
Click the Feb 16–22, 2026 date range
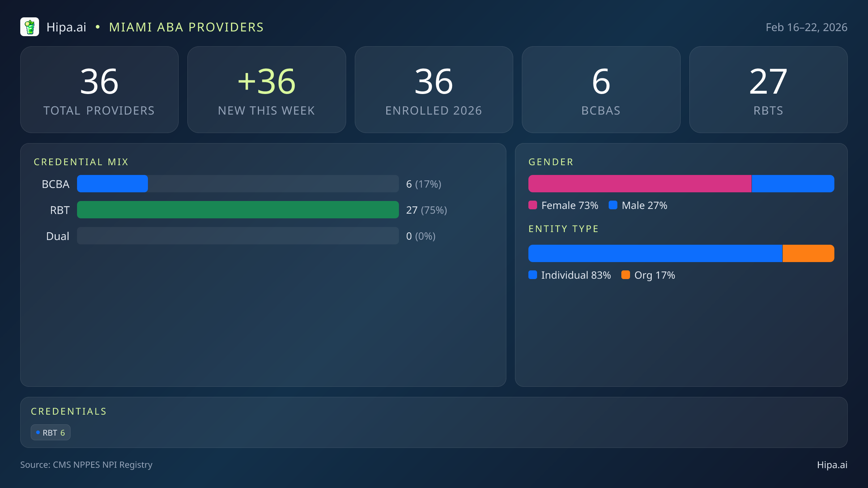806,27
